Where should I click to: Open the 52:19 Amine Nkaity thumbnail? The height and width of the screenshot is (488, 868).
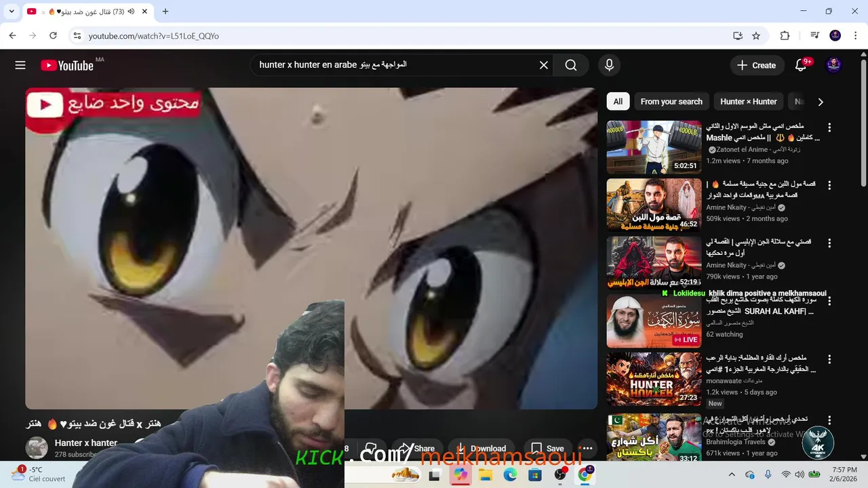pyautogui.click(x=654, y=262)
